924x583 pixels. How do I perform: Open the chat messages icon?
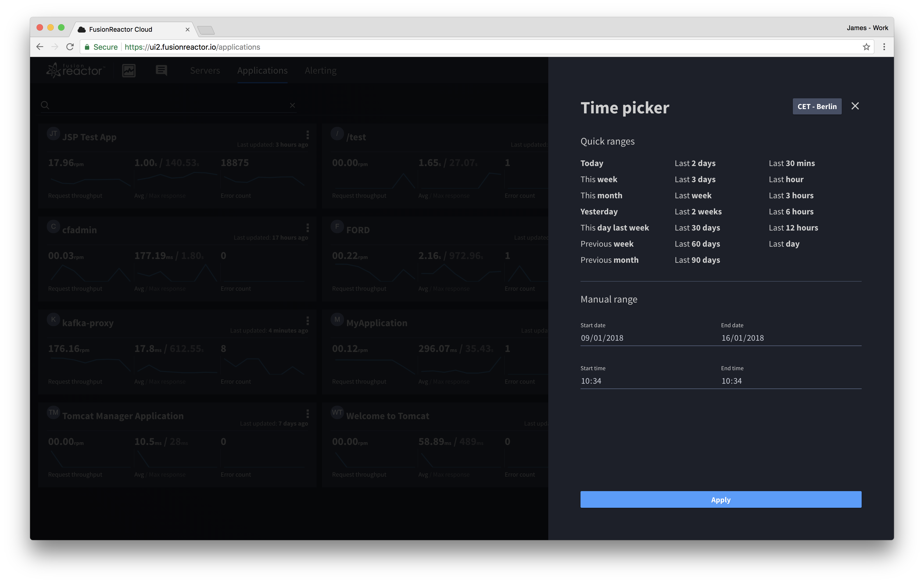[162, 70]
